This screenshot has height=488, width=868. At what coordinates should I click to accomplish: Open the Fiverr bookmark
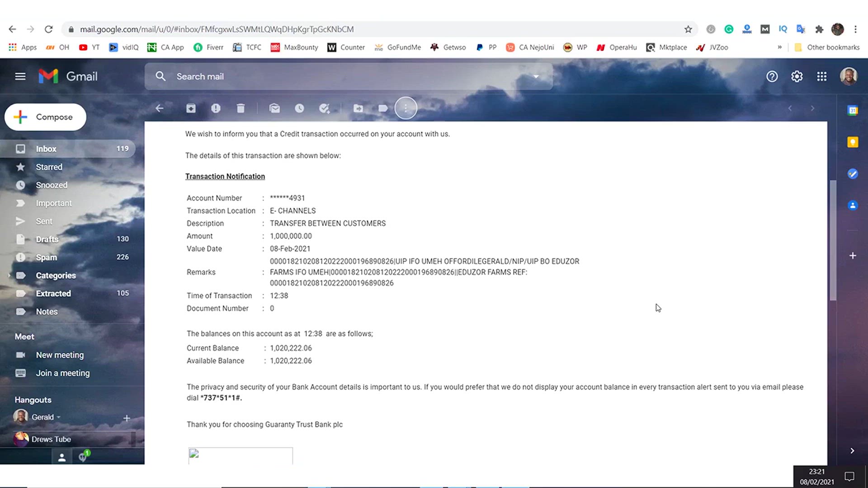(x=208, y=47)
